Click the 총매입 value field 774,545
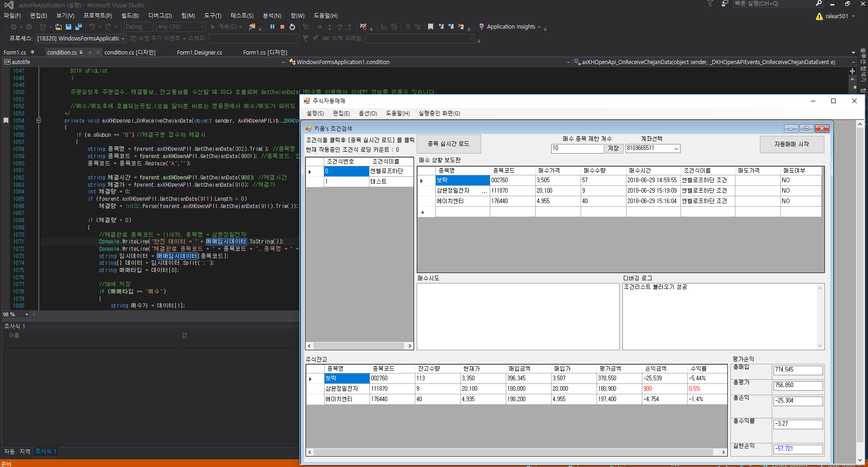868x467 pixels. 798,370
